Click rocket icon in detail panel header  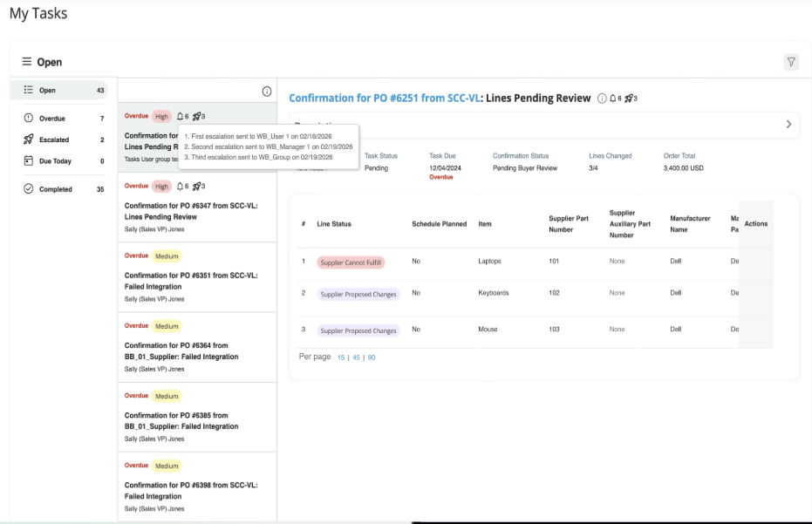[629, 99]
